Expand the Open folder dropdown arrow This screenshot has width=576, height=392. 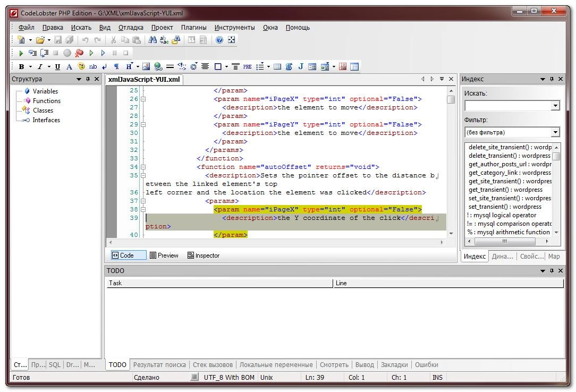pyautogui.click(x=49, y=40)
